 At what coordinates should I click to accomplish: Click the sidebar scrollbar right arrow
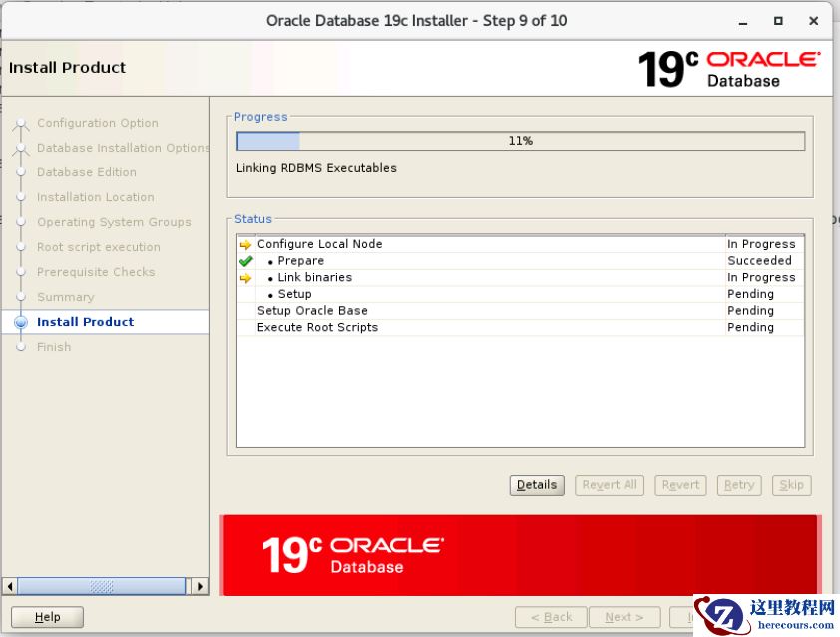(200, 586)
